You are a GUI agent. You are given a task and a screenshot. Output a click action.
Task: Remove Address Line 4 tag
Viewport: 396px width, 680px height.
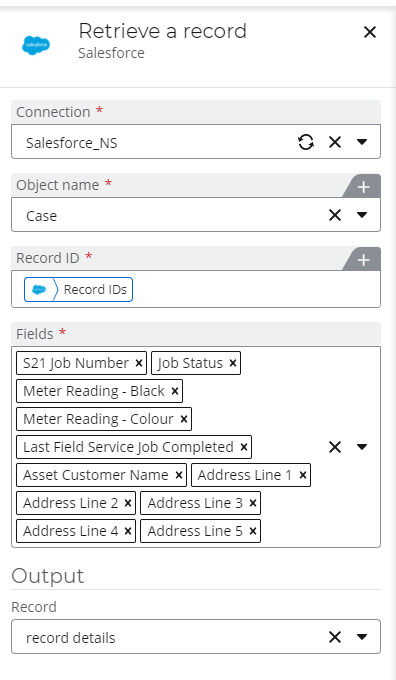(x=128, y=531)
